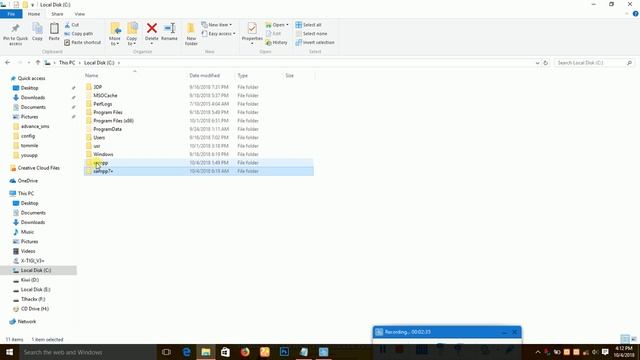
Task: Click the Rename icon
Action: tap(169, 28)
